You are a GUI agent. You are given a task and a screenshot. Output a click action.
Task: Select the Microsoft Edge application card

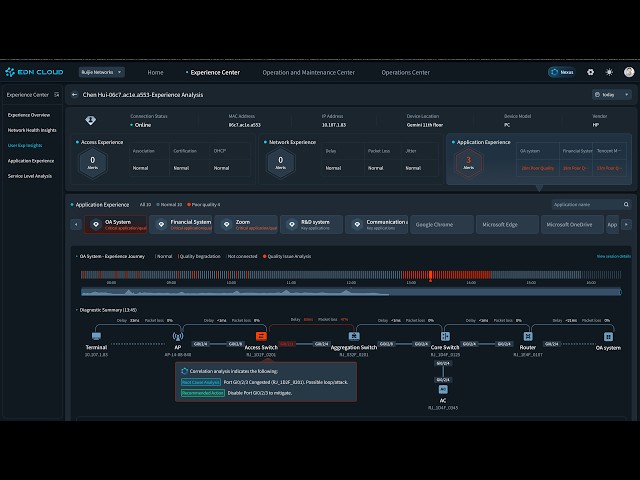click(x=507, y=224)
